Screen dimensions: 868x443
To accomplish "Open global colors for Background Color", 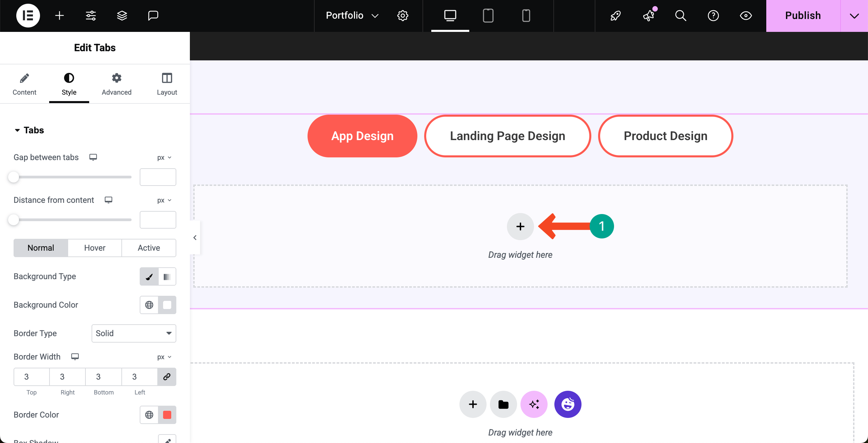I will point(149,305).
